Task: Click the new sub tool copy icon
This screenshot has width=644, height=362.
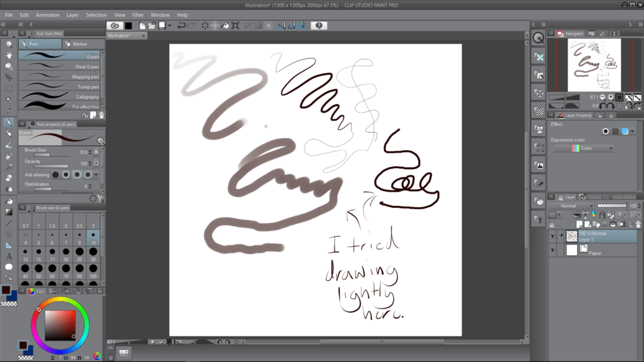Action: point(93,115)
